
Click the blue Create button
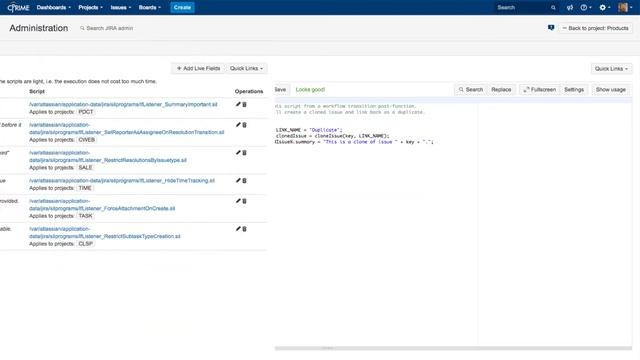pyautogui.click(x=182, y=7)
